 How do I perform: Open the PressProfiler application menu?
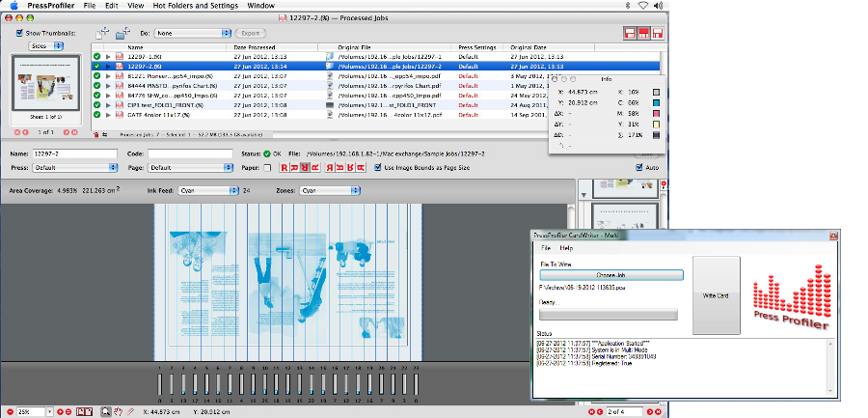click(52, 6)
